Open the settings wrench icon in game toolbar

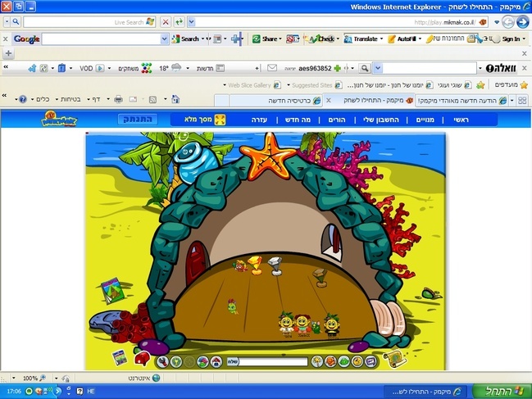pyautogui.click(x=163, y=361)
